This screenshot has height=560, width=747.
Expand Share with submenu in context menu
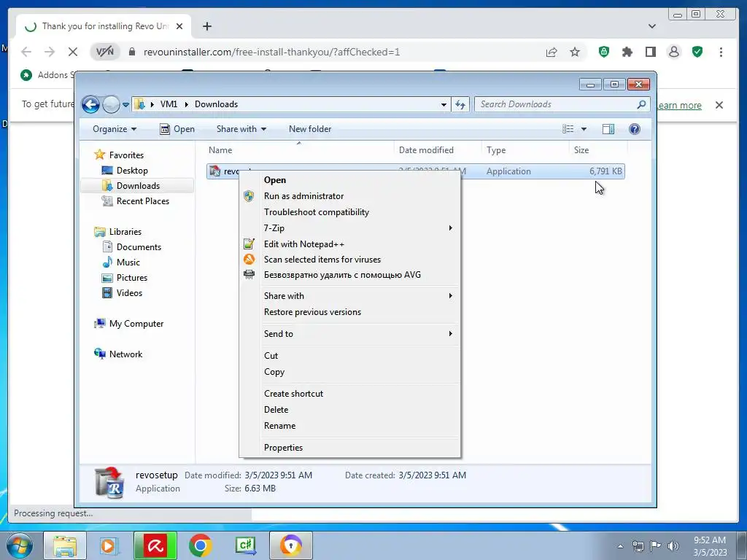(350, 296)
